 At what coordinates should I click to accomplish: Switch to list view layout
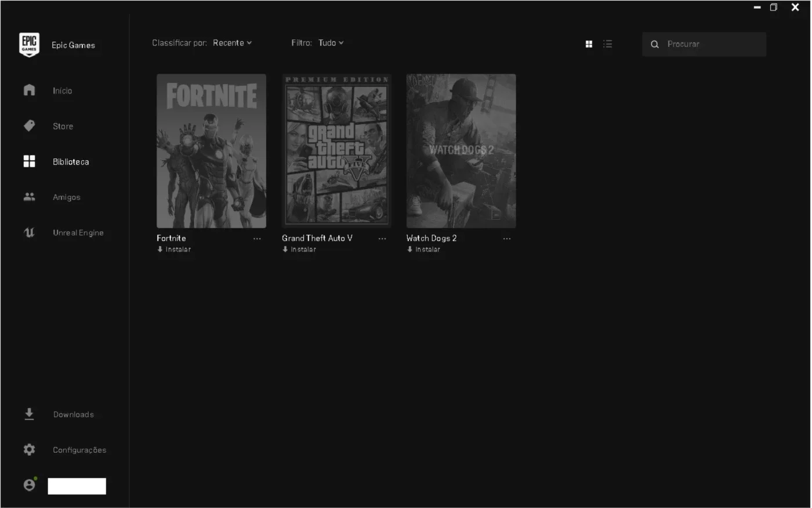(607, 44)
